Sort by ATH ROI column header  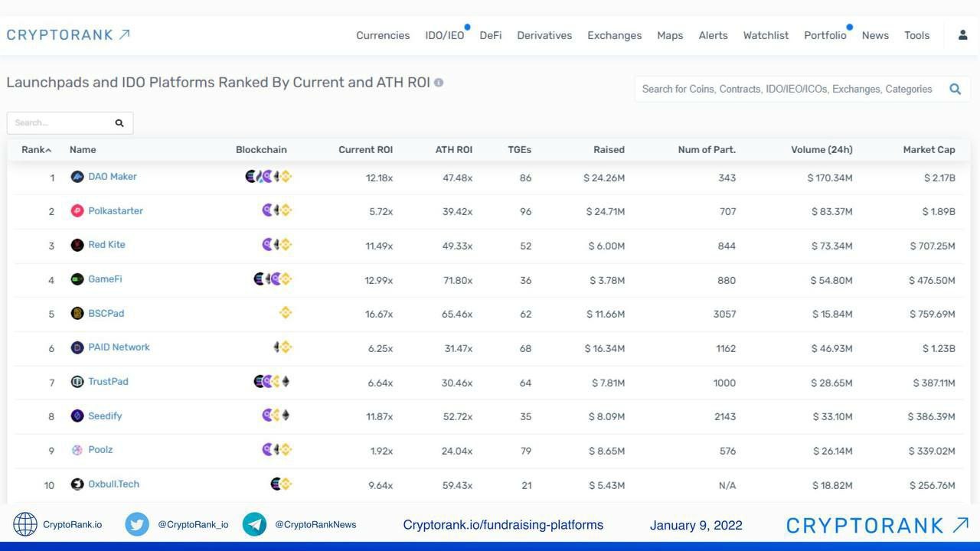(x=454, y=150)
